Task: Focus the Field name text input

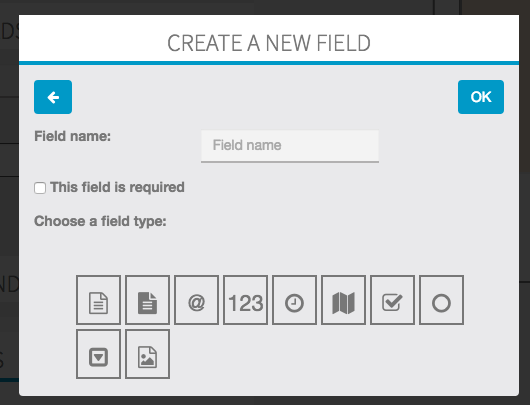Action: click(290, 146)
